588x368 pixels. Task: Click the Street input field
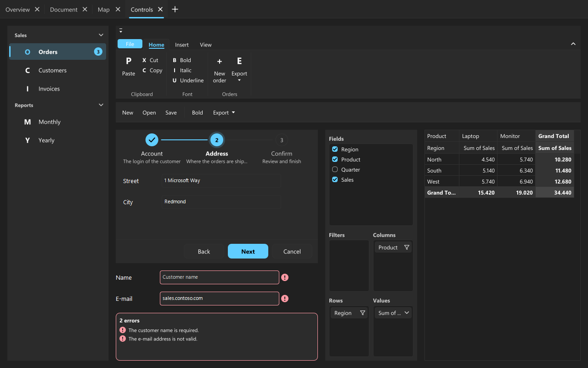point(221,181)
